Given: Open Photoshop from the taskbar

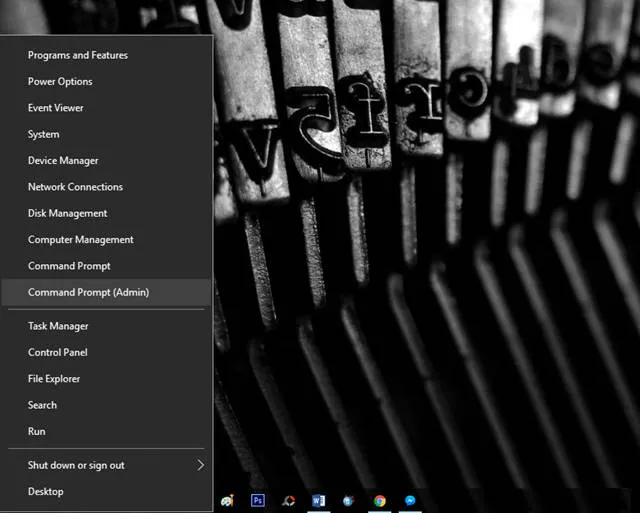Looking at the screenshot, I should point(258,500).
